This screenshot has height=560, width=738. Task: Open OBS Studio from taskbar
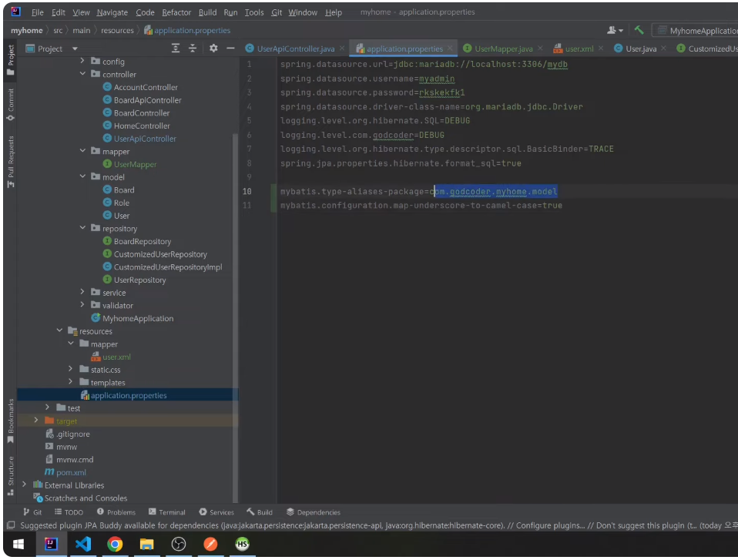pyautogui.click(x=179, y=545)
